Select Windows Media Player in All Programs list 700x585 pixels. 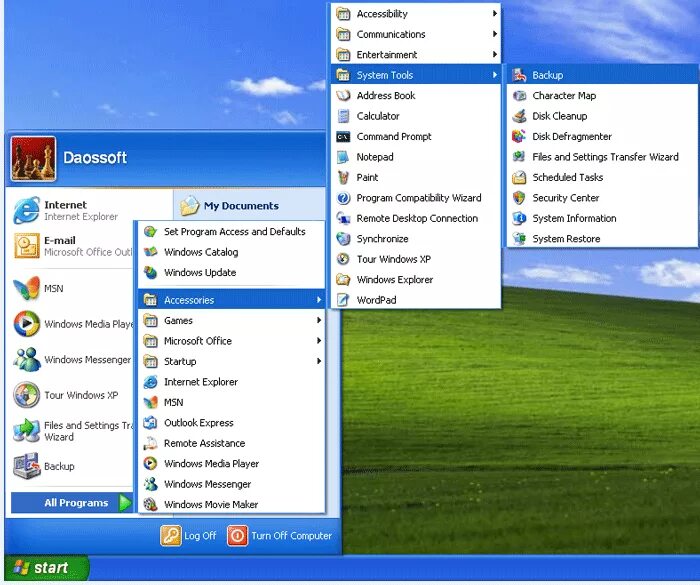[x=232, y=464]
